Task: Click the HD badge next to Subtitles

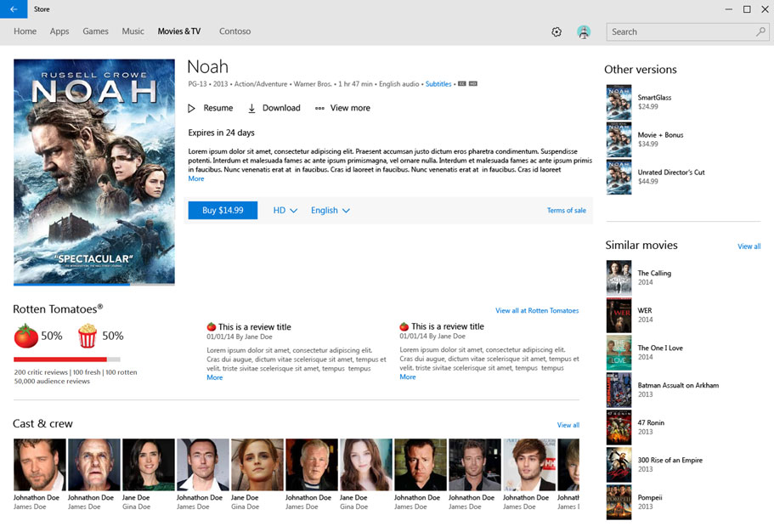Action: 473,84
